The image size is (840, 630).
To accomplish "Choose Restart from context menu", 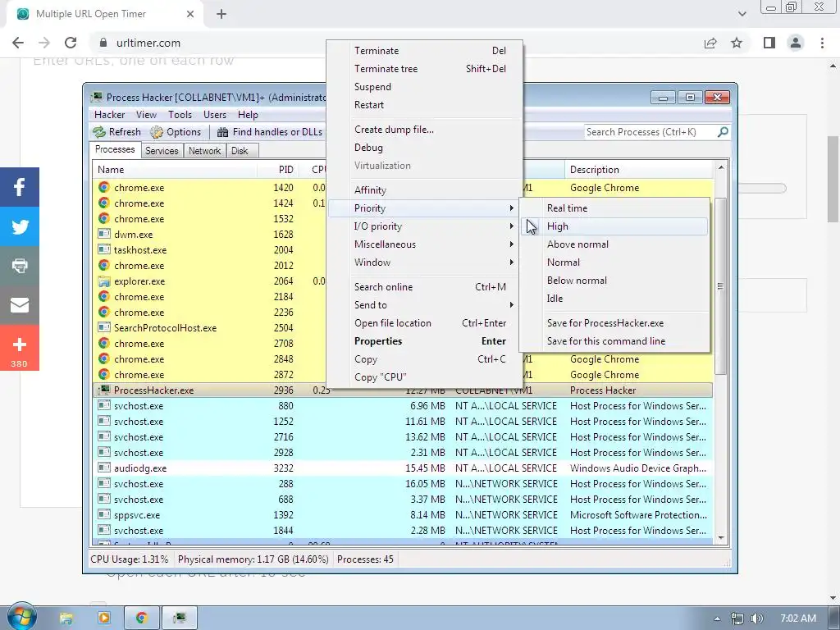I will pos(425,105).
